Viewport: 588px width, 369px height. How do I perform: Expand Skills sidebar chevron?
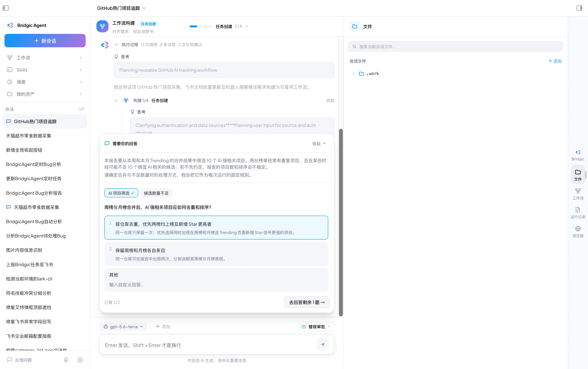[x=80, y=70]
